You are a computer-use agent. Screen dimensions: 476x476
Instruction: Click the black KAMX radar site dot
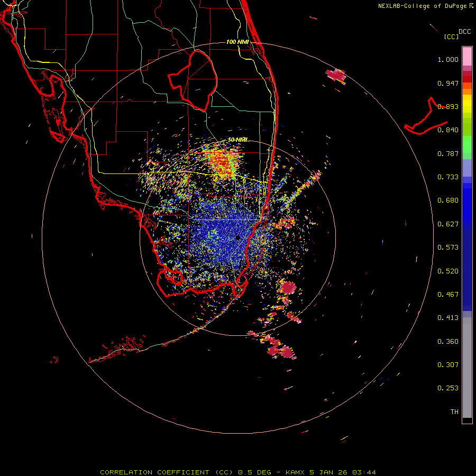238,237
